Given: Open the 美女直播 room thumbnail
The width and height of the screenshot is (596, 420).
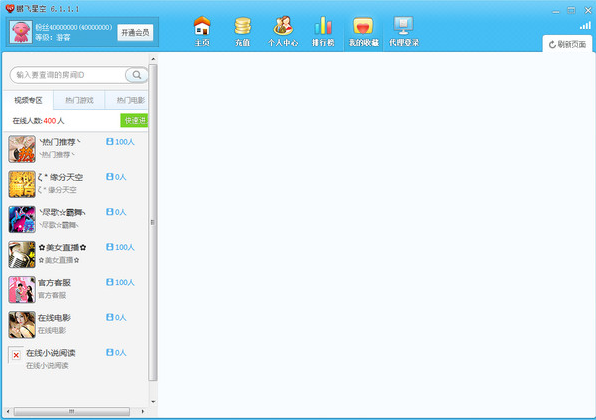Looking at the screenshot, I should [22, 255].
